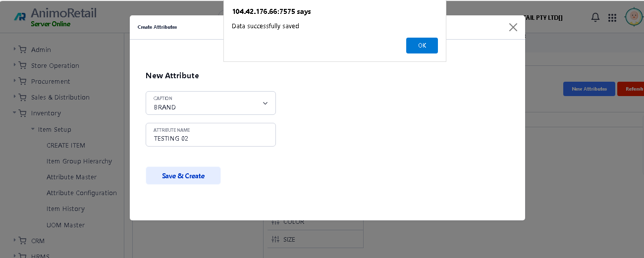Select CREATE ITEM in sidebar
This screenshot has width=644, height=258.
(66, 145)
